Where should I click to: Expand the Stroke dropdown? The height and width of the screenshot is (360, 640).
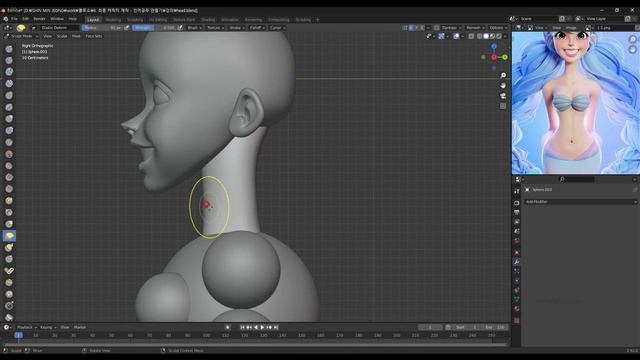tap(237, 28)
